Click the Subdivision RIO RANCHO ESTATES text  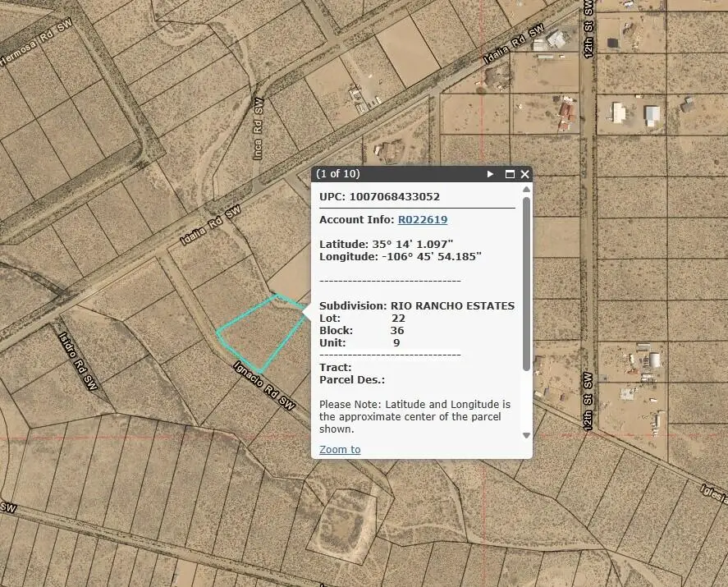click(416, 305)
